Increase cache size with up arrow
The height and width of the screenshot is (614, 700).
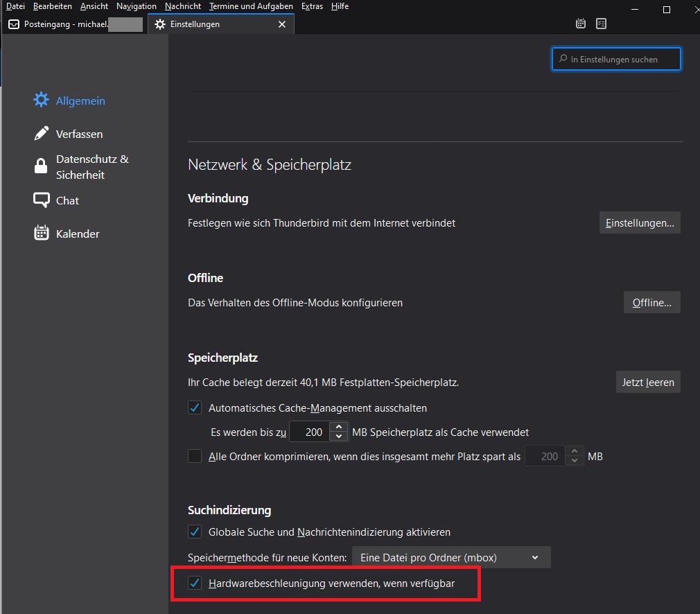pyautogui.click(x=338, y=427)
